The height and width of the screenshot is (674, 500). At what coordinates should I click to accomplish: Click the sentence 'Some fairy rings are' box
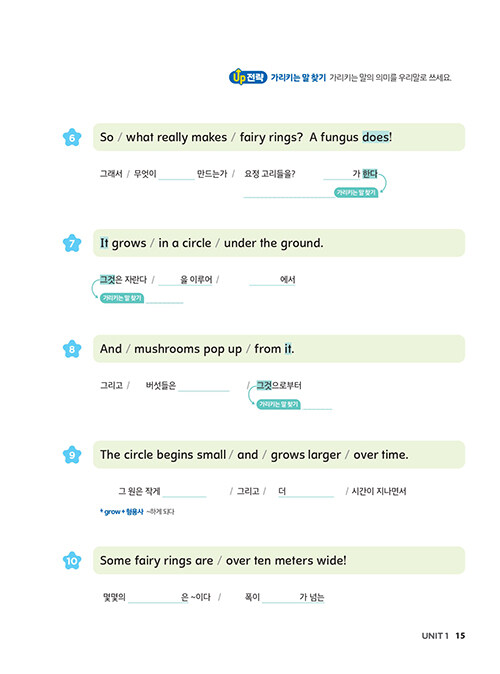click(x=279, y=561)
